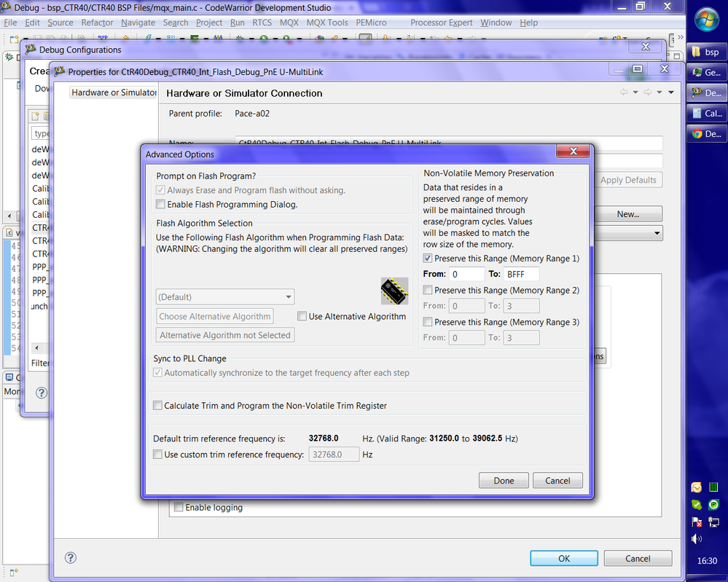Click new launch configuration icon
This screenshot has height=582, width=728.
pyautogui.click(x=35, y=116)
